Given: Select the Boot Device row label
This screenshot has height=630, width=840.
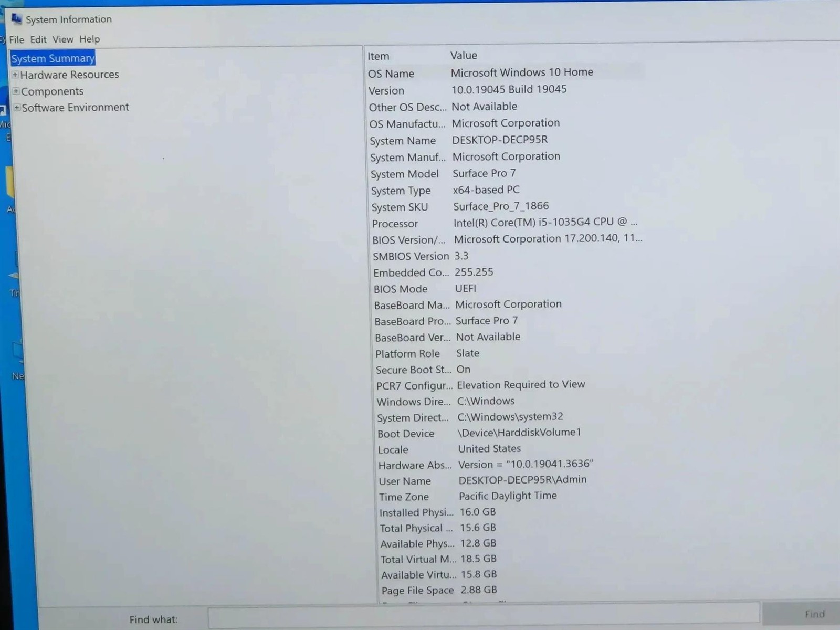Looking at the screenshot, I should click(406, 434).
